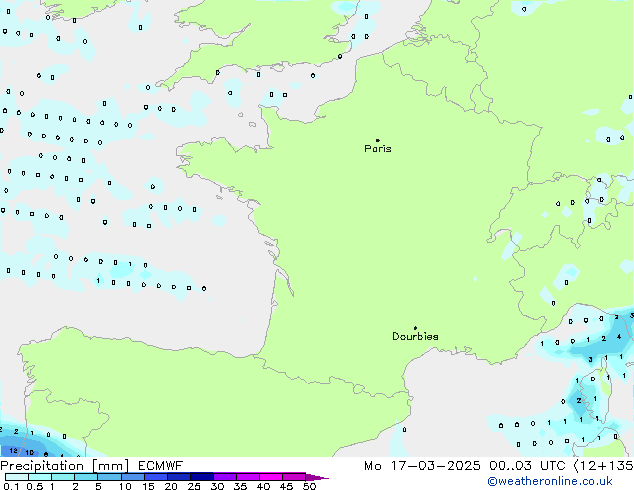This screenshot has height=490, width=634.
Task: Click the 10 legend scale value
Action: [125, 486]
